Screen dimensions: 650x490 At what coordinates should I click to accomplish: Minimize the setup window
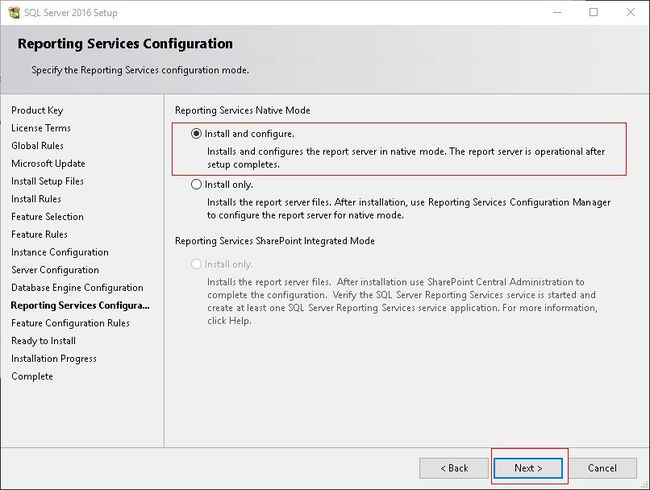(558, 12)
